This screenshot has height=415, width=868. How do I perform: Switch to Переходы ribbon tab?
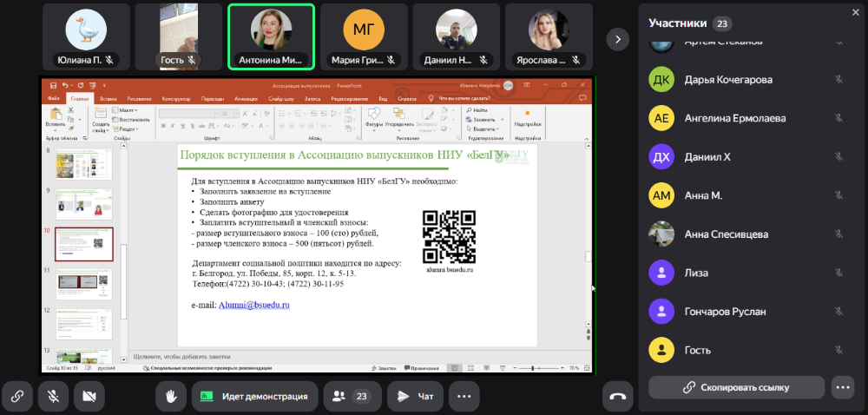(x=213, y=99)
